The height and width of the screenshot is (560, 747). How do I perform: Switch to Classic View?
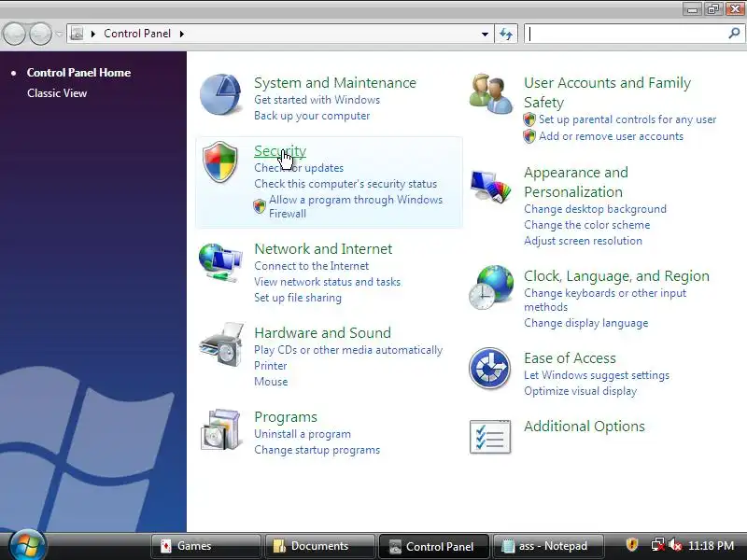[x=57, y=93]
